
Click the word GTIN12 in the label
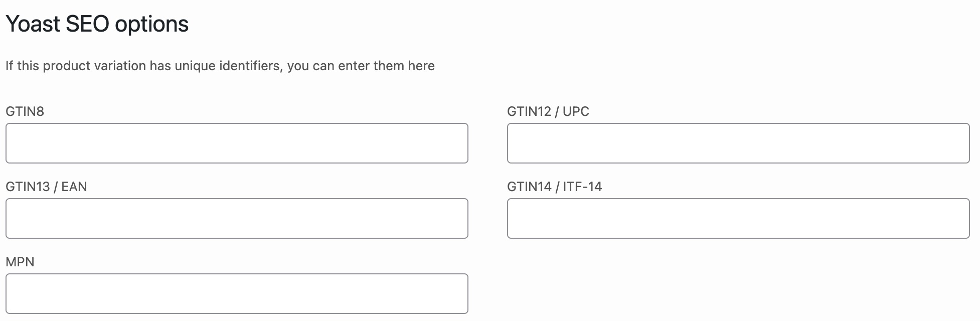pos(529,111)
